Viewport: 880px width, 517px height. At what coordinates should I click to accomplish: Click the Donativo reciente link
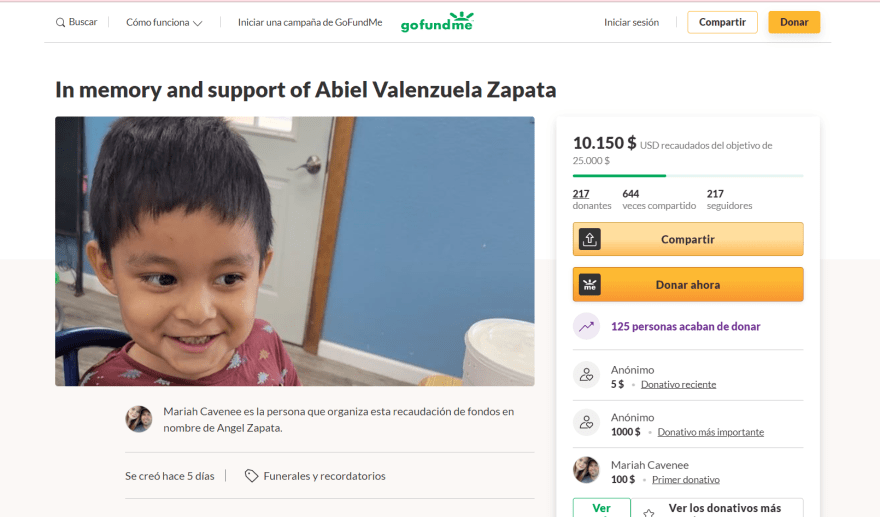click(679, 385)
